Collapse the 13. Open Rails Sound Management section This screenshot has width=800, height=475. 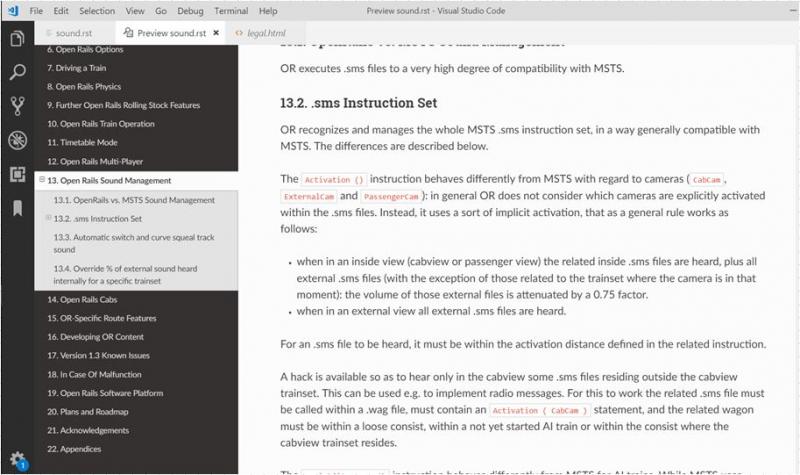[x=42, y=179]
